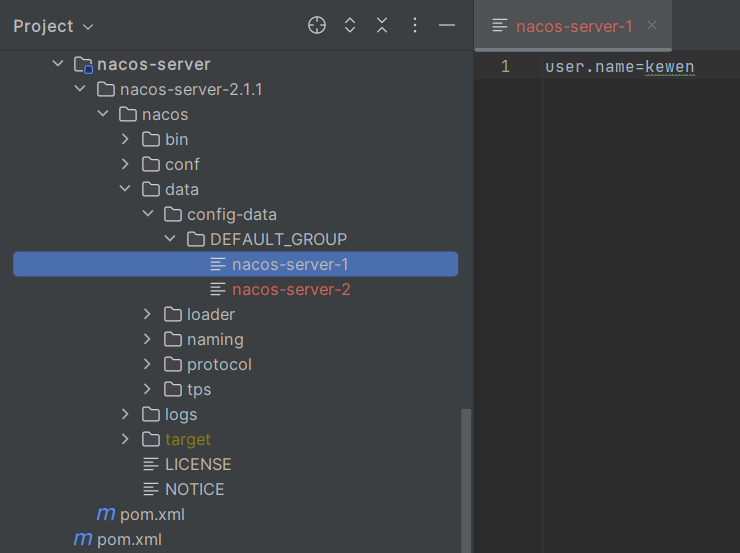Select the data folder label

point(182,190)
